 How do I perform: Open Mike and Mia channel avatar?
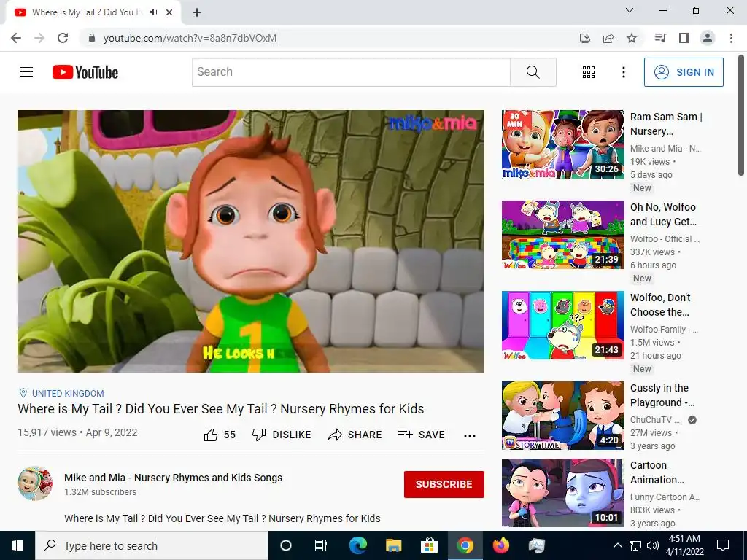pyautogui.click(x=35, y=483)
